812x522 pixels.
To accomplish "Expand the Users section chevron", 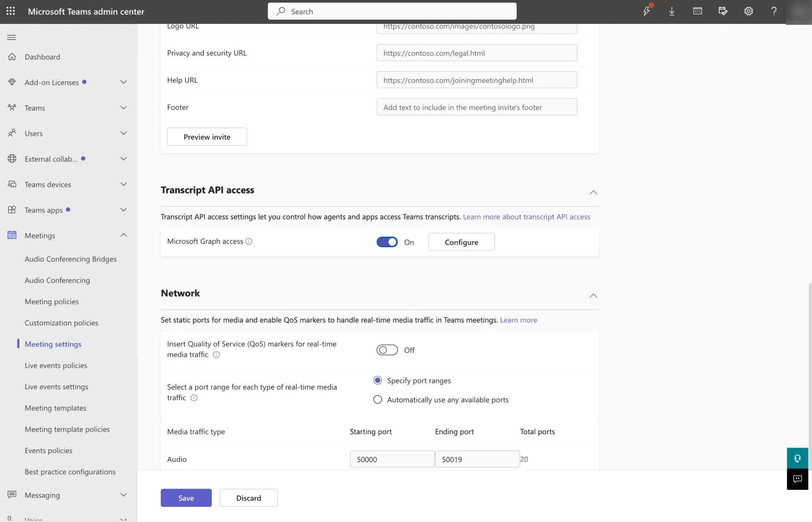I will tap(124, 133).
